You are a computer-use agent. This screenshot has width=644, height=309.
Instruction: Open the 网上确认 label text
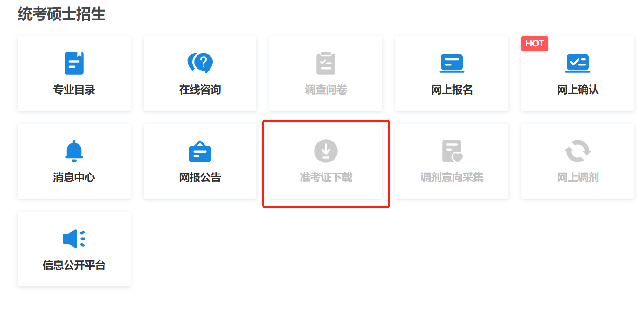coord(578,90)
